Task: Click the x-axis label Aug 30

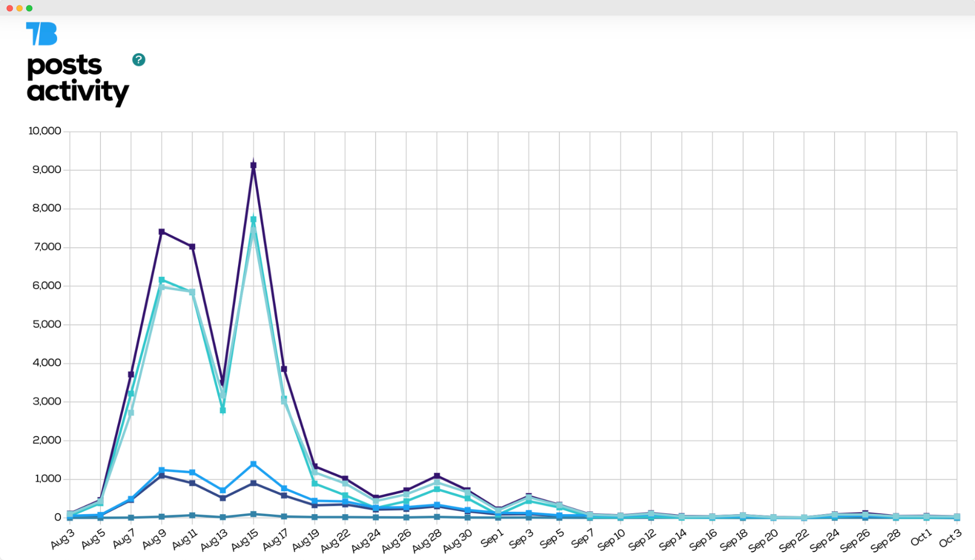Action: [458, 541]
